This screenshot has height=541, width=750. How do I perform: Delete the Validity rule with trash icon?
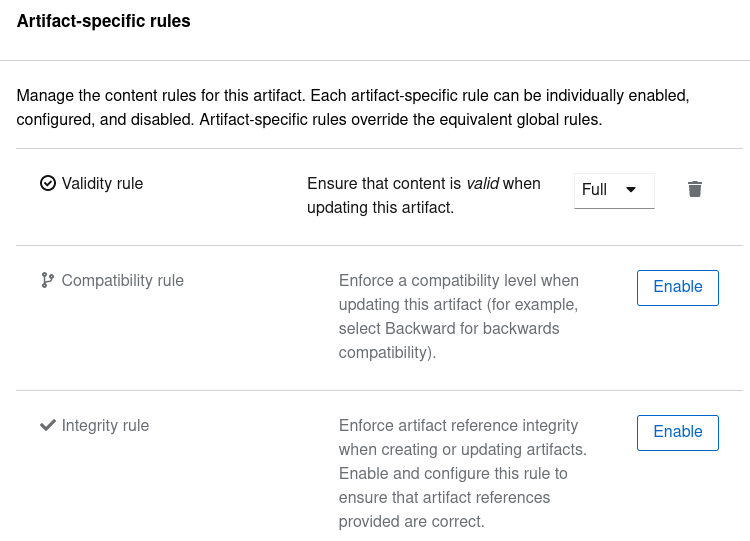tap(695, 189)
